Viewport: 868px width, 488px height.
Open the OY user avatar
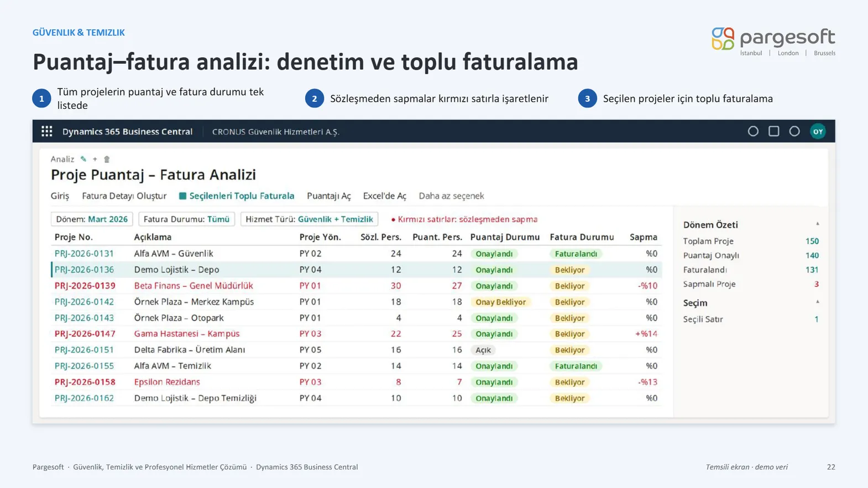pos(818,132)
